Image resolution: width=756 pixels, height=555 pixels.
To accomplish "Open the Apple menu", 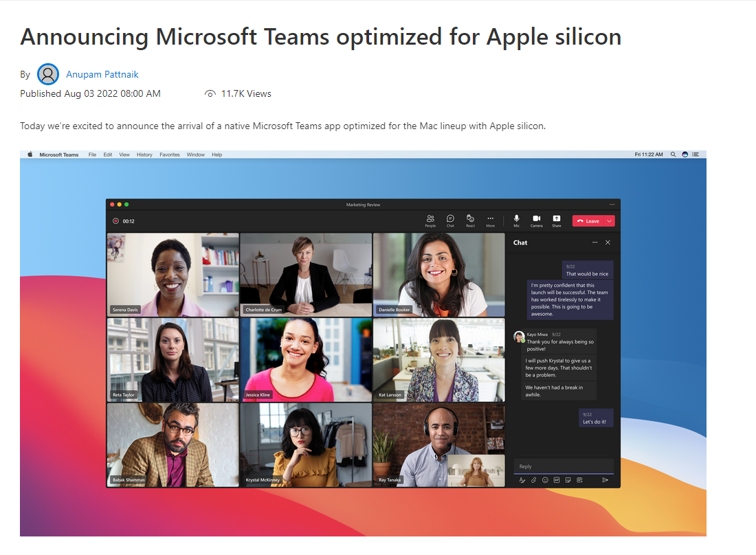I will (30, 155).
